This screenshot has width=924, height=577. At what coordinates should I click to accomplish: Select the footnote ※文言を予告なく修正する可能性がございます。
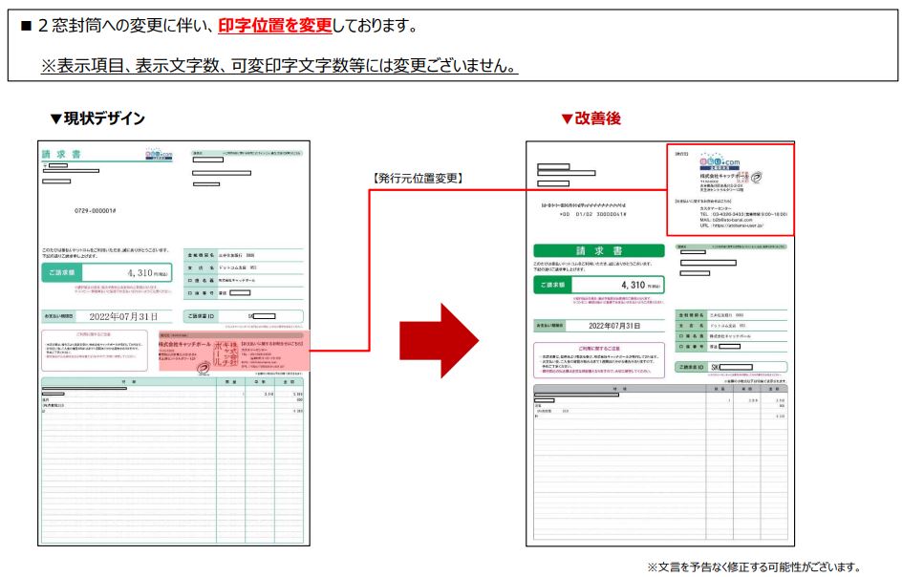[x=753, y=567]
